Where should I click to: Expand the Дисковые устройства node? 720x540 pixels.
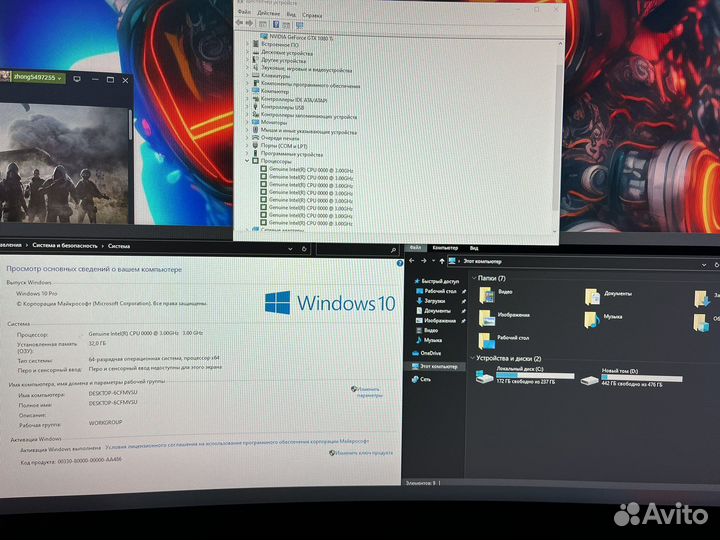(x=248, y=52)
